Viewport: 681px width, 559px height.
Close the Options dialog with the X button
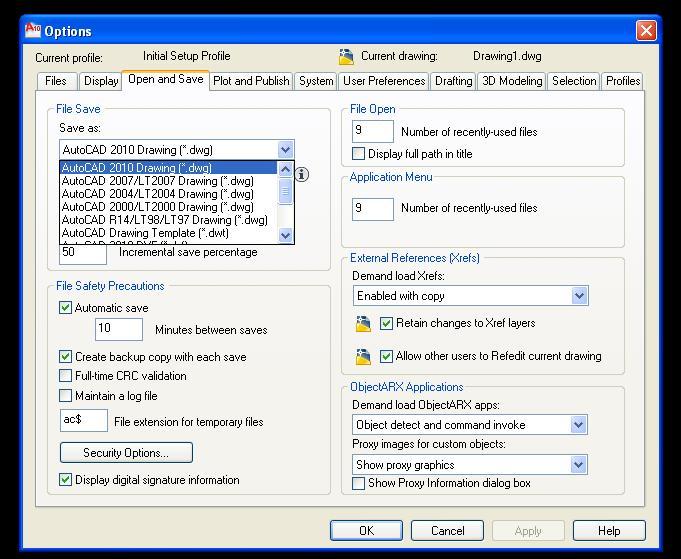[646, 31]
